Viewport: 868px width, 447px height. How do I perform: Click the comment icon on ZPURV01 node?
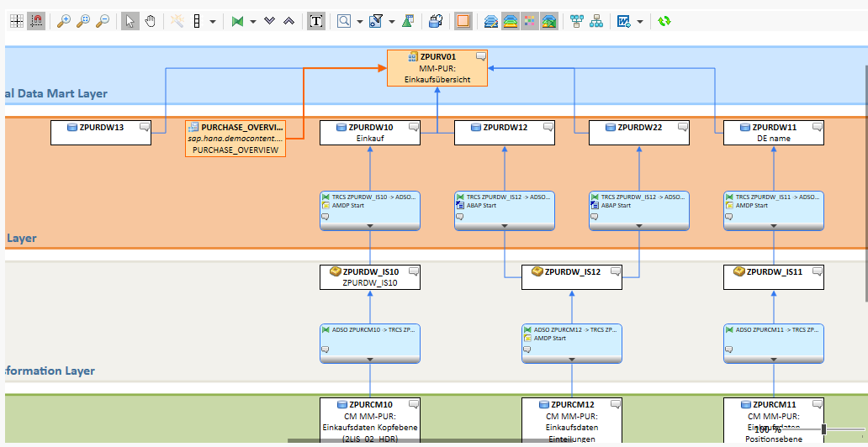(481, 56)
